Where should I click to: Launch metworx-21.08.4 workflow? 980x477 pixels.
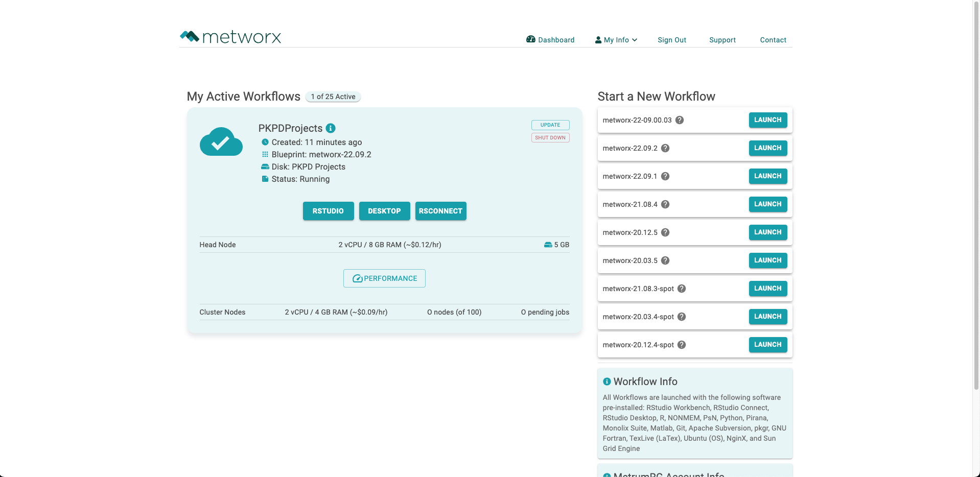[x=768, y=204]
